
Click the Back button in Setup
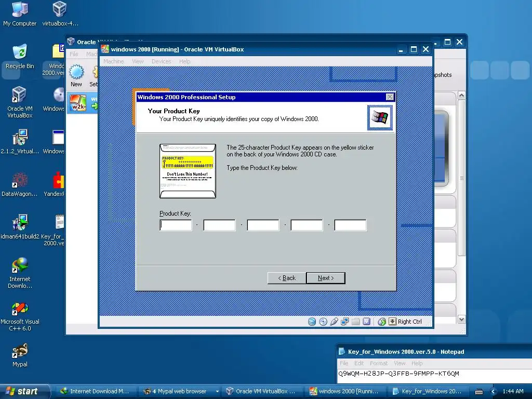tap(287, 278)
